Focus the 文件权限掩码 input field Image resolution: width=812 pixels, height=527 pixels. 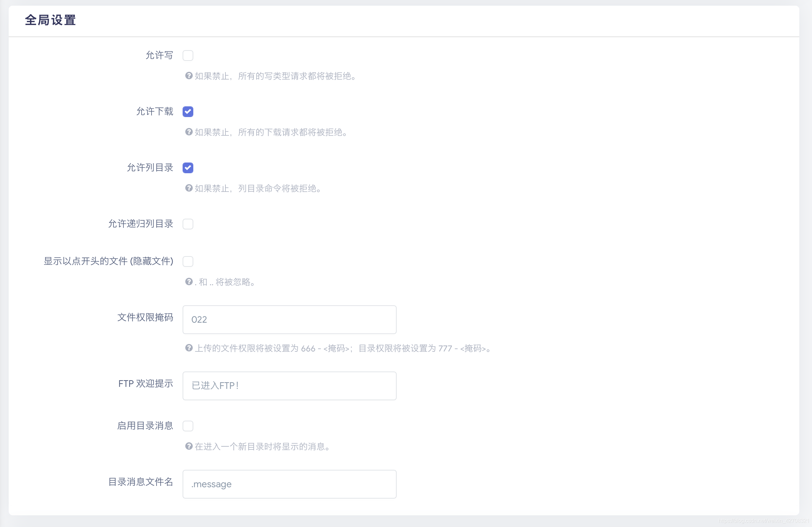point(289,320)
